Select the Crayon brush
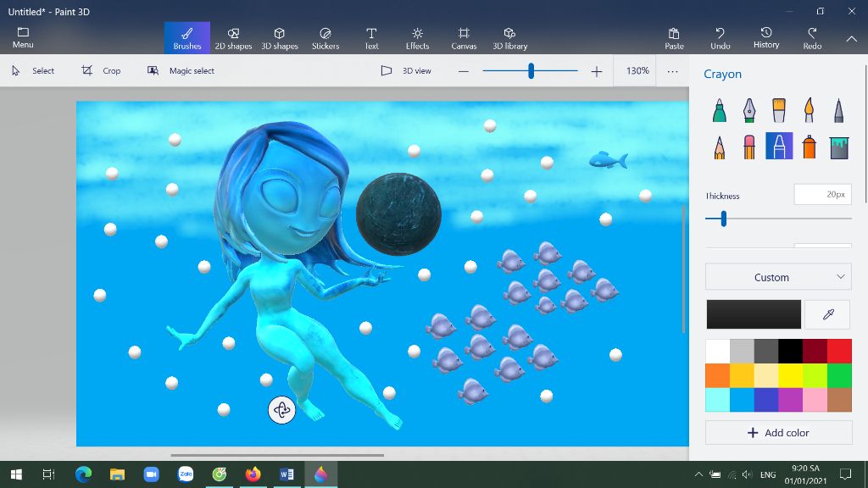Image resolution: width=868 pixels, height=488 pixels. [x=779, y=146]
